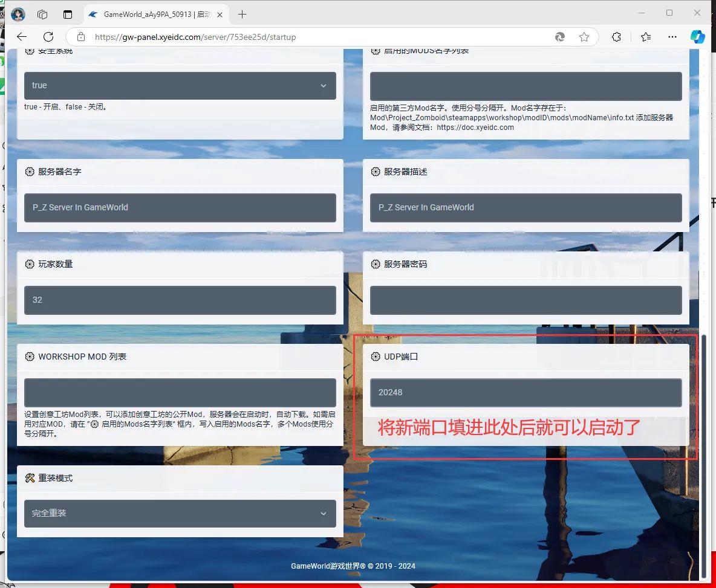Screen dimensions: 716x588
Task: Click the 玩家数量 field showing 32
Action: (180, 300)
